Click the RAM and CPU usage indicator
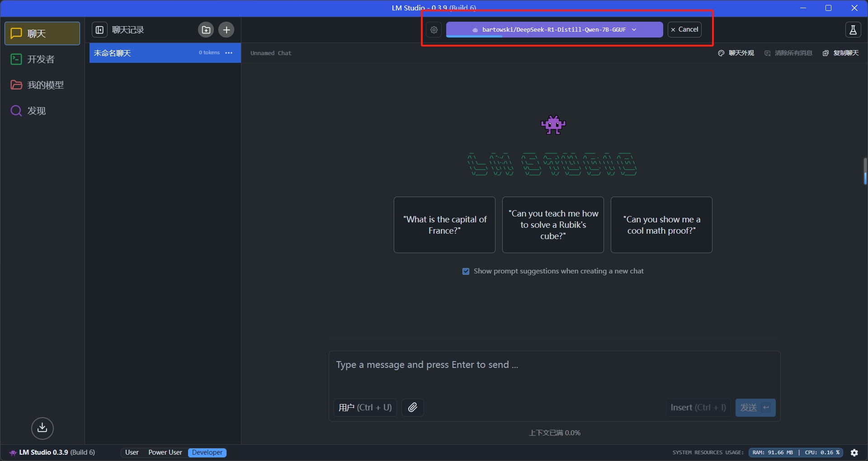The height and width of the screenshot is (461, 868). coord(796,452)
